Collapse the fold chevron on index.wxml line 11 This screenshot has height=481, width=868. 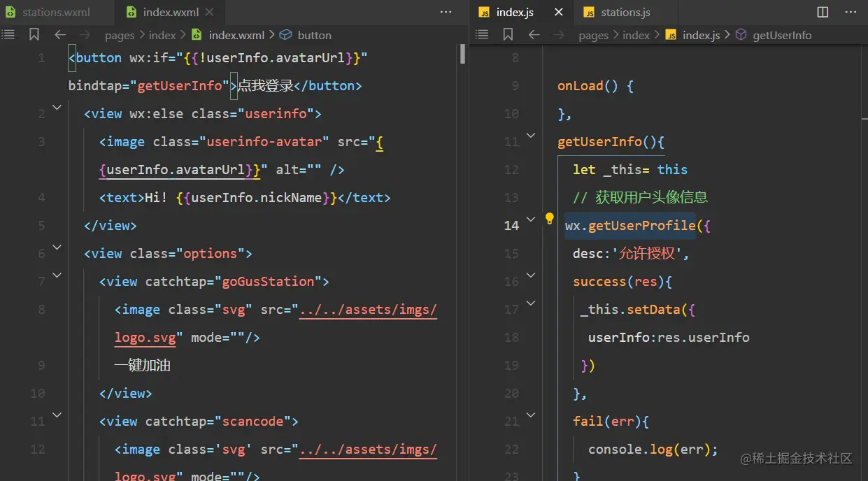(57, 415)
